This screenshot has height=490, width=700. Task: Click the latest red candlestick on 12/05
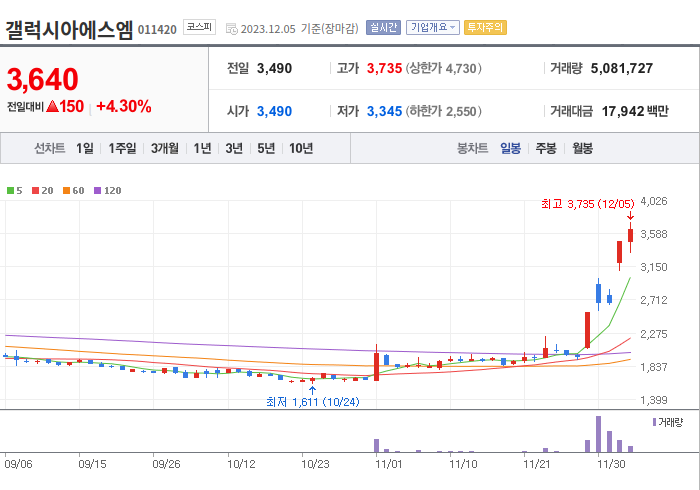tap(630, 235)
